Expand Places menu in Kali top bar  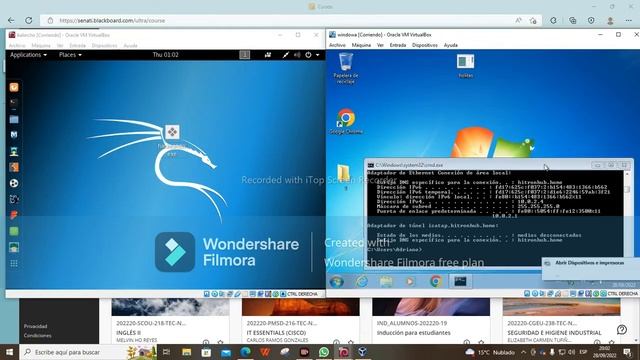pos(70,55)
